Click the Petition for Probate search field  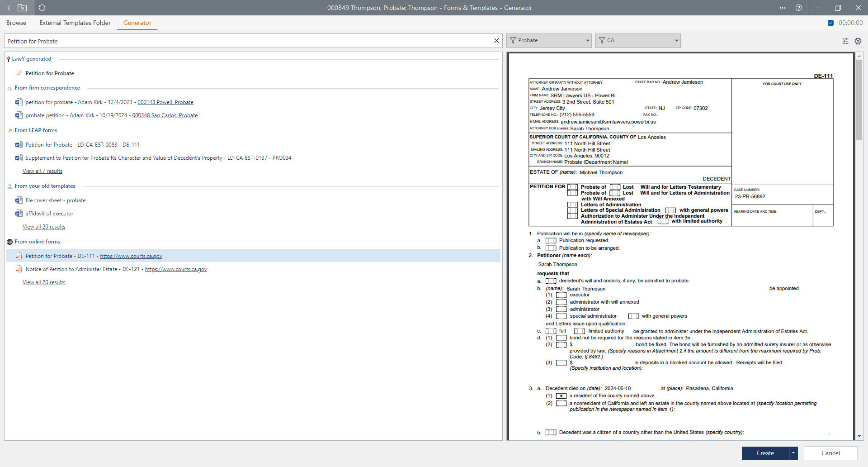click(x=249, y=41)
